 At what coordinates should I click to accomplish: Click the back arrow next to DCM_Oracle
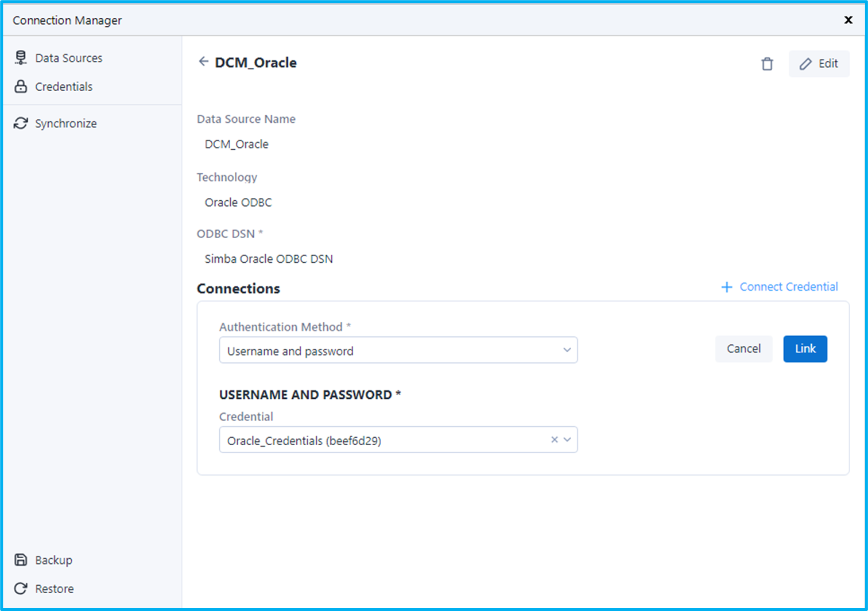pyautogui.click(x=204, y=61)
